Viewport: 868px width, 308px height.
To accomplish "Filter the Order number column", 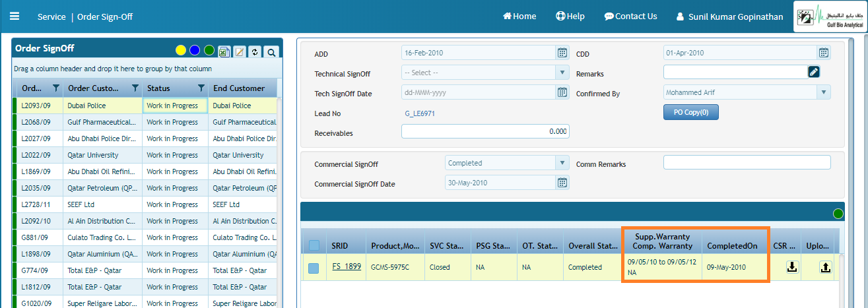I will coord(56,88).
